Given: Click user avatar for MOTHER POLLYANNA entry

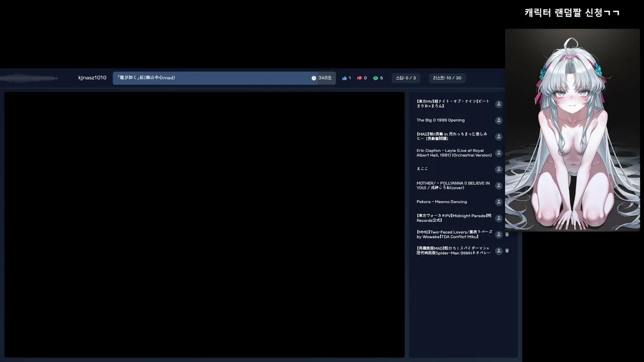Looking at the screenshot, I should pyautogui.click(x=499, y=186).
